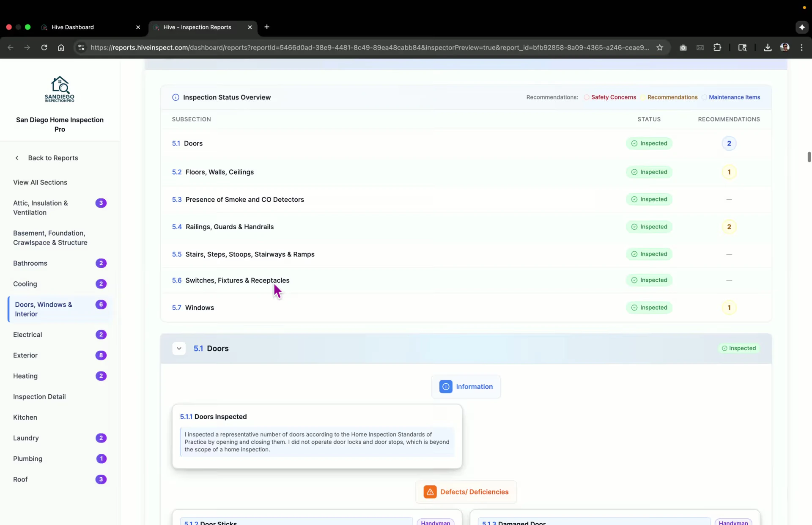Open the Heating section
Image resolution: width=812 pixels, height=525 pixels.
coord(60,376)
